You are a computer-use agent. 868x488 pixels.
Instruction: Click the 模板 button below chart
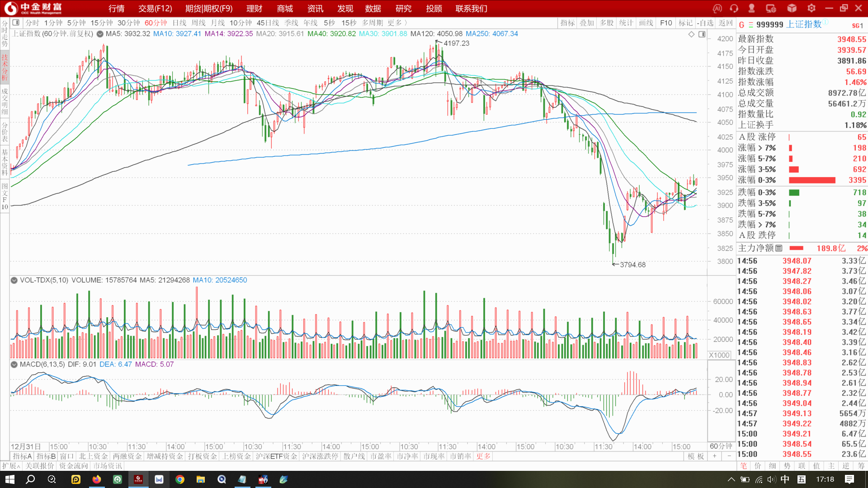(x=696, y=456)
